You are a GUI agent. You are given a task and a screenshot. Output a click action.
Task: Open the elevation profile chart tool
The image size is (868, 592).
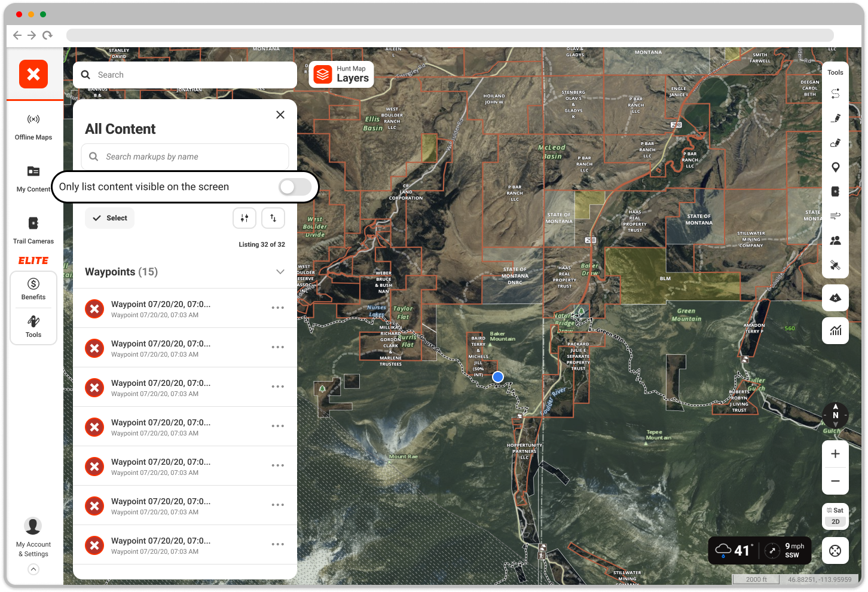836,330
